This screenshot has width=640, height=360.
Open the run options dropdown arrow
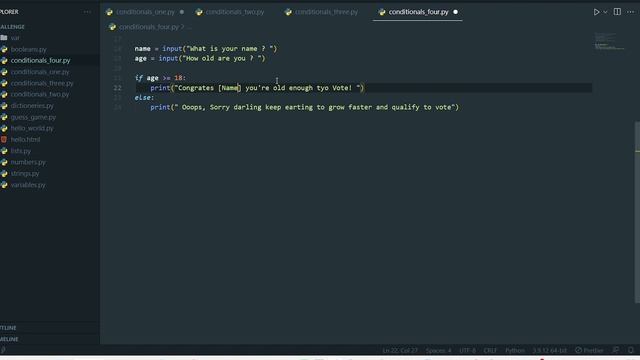(x=605, y=12)
